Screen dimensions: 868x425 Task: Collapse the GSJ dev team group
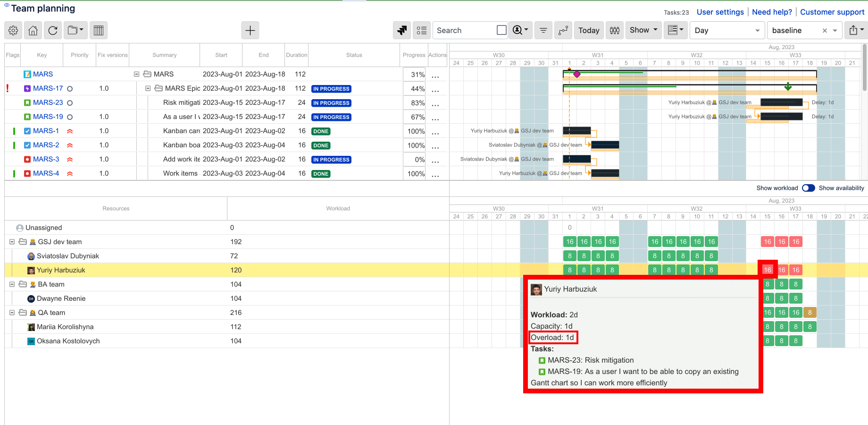pyautogui.click(x=12, y=242)
